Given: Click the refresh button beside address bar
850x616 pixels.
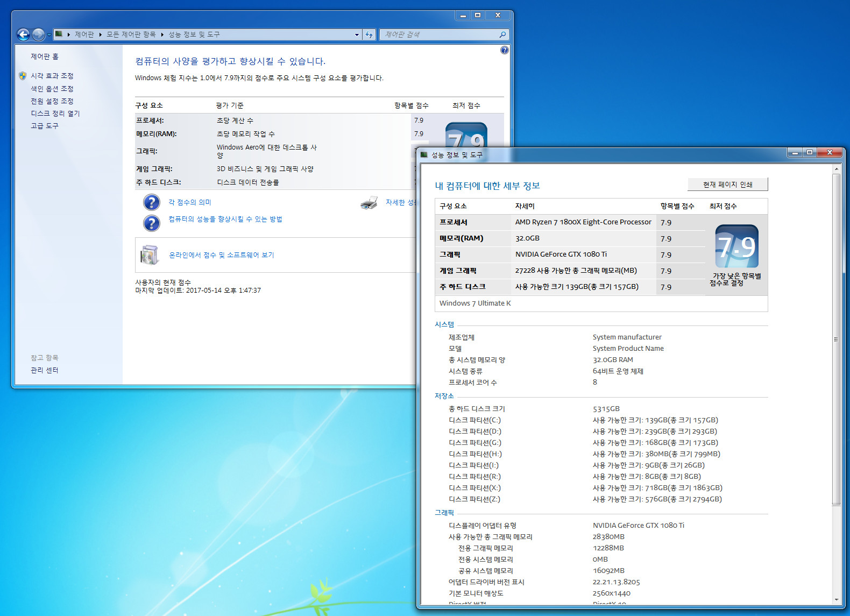Looking at the screenshot, I should point(369,34).
